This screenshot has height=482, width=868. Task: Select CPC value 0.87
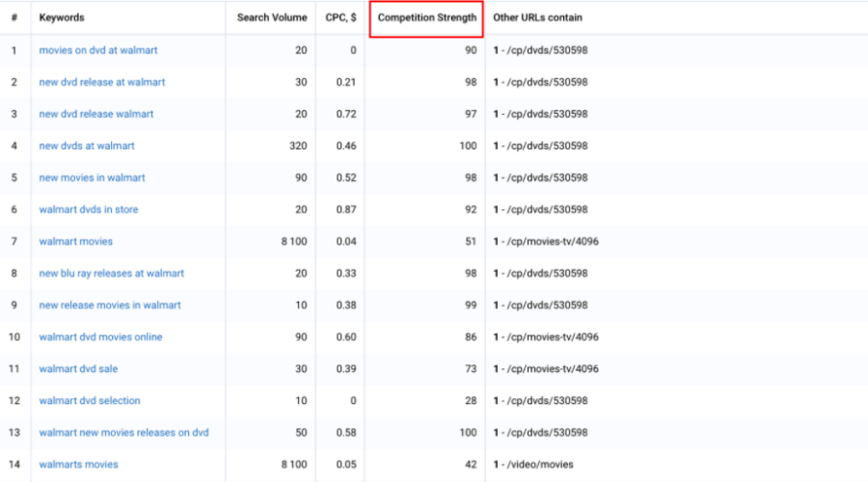point(346,210)
